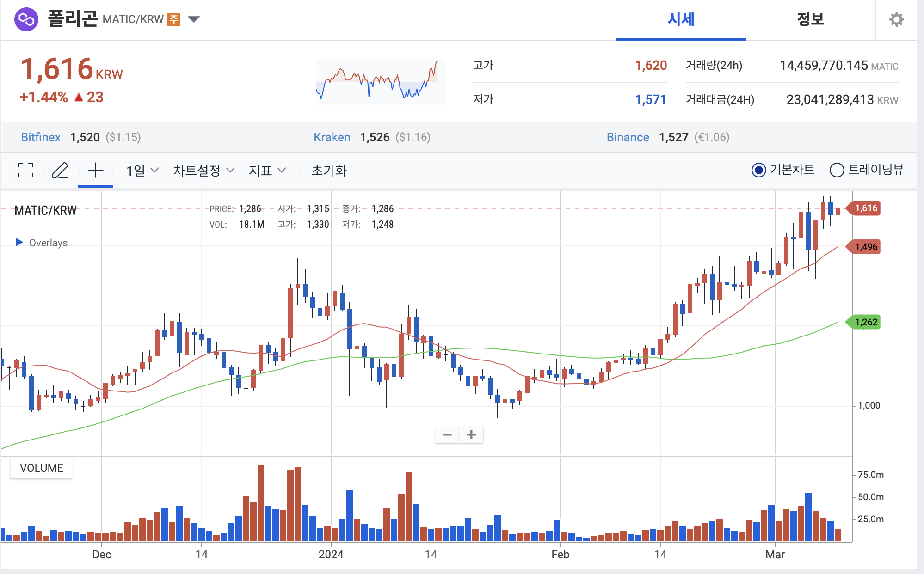Switch to the 시세 tab
Screen dimensions: 924x574
click(681, 19)
